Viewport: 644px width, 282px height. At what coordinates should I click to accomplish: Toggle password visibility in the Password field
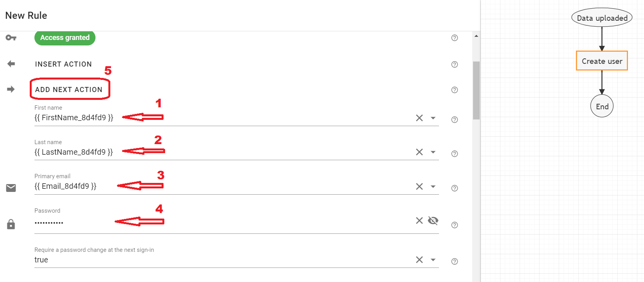[433, 221]
